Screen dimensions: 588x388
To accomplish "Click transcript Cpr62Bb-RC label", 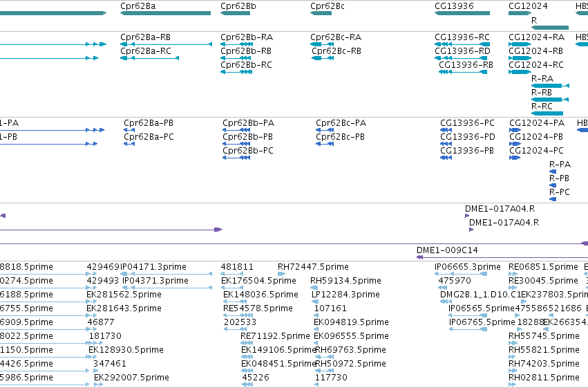I will (x=246, y=65).
